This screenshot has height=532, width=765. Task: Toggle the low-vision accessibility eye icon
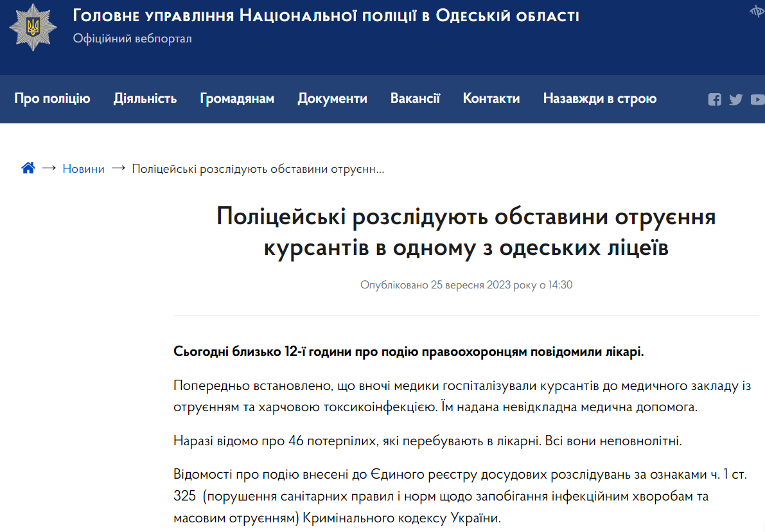click(x=757, y=12)
